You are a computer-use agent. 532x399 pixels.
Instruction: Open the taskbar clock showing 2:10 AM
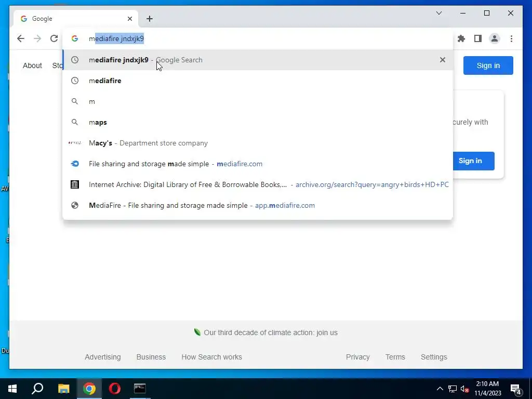[487, 389]
